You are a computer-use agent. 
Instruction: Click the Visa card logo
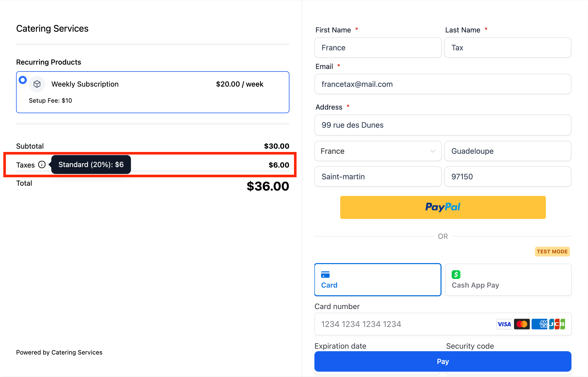click(x=504, y=324)
